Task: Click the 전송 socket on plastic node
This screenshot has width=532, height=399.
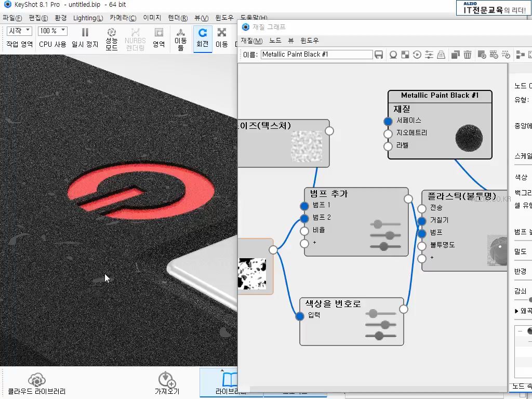Action: [x=422, y=208]
